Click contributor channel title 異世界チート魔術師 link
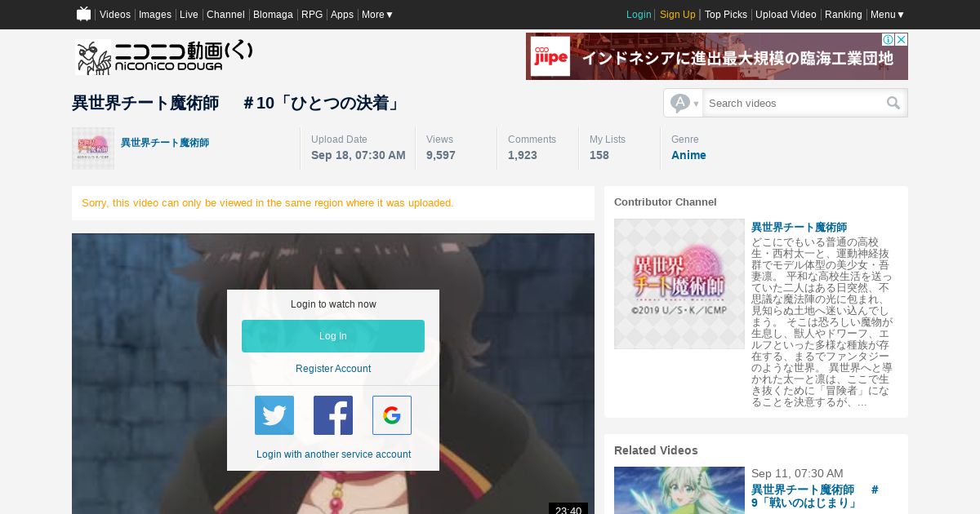Screen dimensions: 980x514 coord(799,227)
